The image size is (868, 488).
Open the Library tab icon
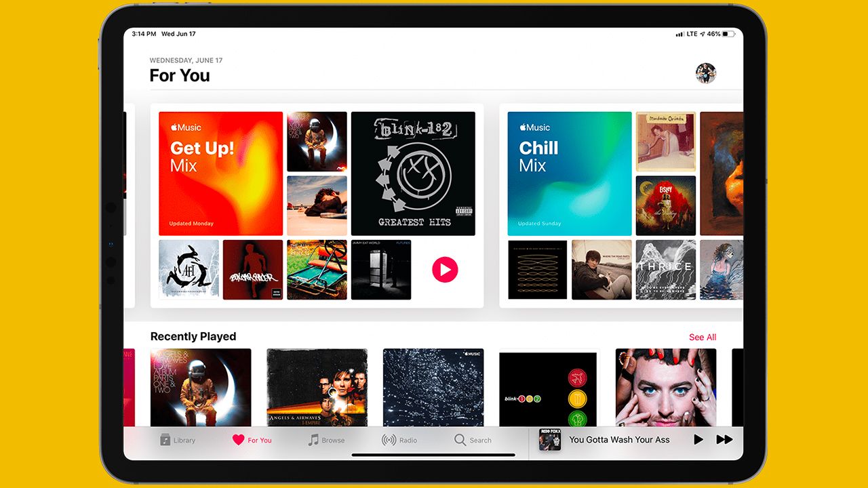point(165,440)
